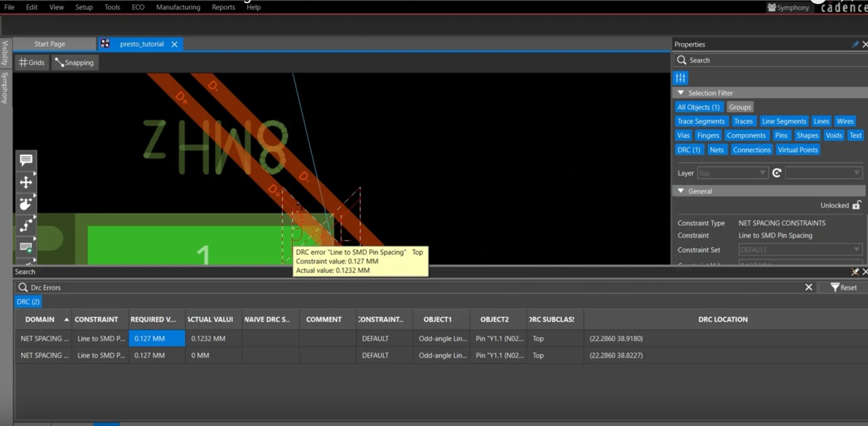Select the add shape tool
This screenshot has height=426, width=868.
(x=26, y=247)
